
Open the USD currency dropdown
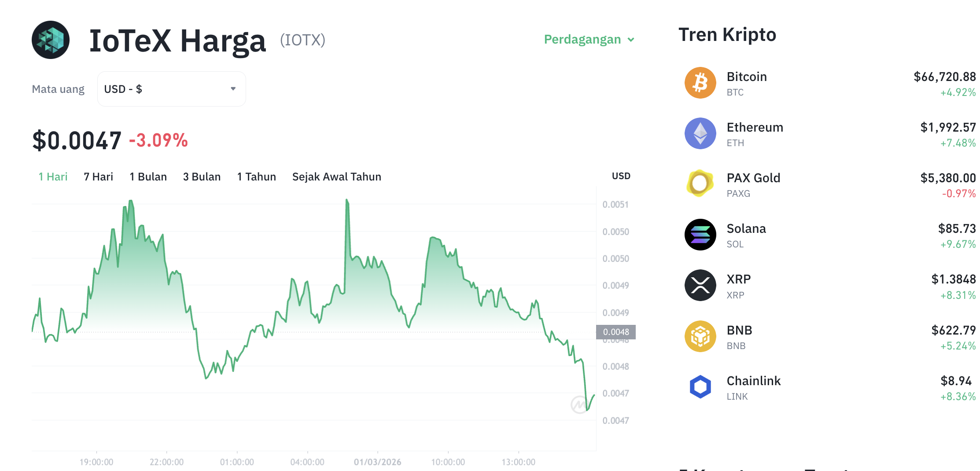coord(171,89)
